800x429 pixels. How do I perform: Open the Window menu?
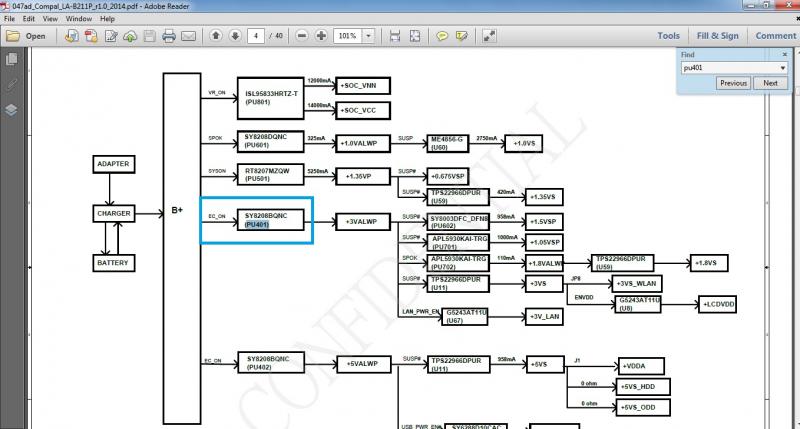pos(79,18)
